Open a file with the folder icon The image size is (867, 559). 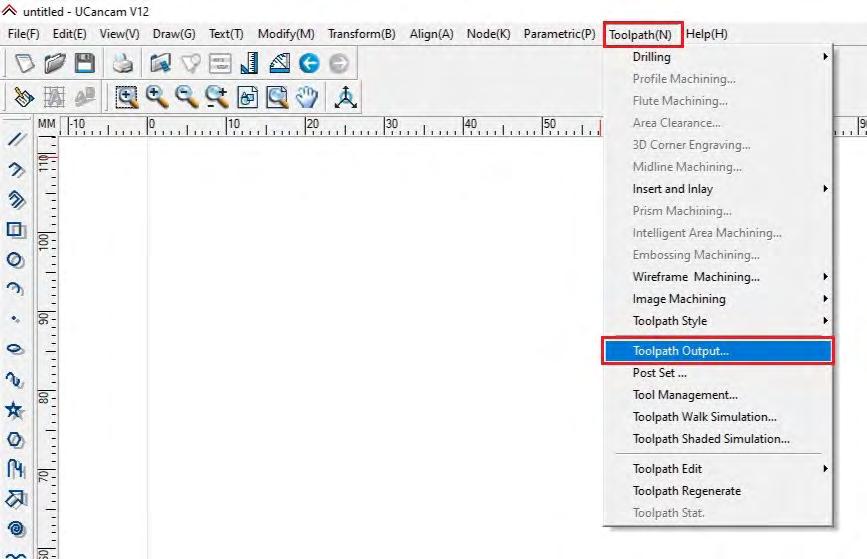coord(55,64)
